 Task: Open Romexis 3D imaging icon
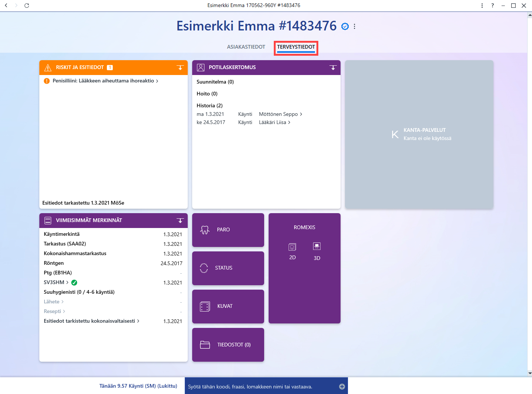(317, 246)
